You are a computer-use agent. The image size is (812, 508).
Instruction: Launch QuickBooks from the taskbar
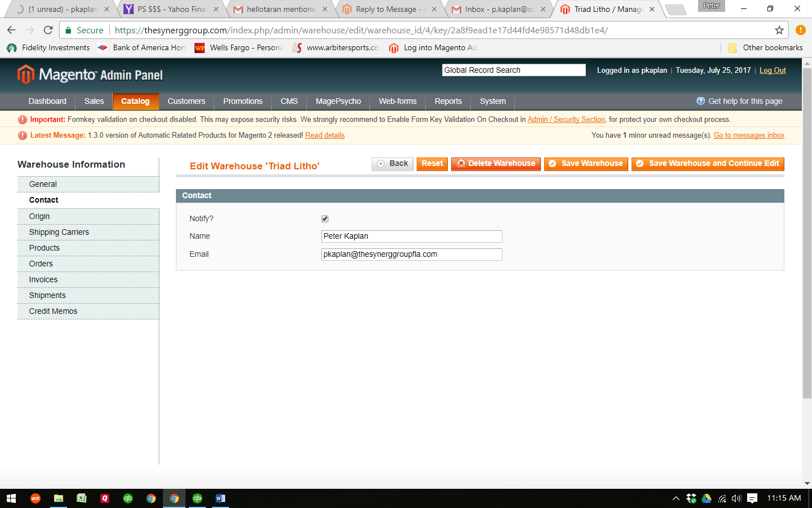(x=127, y=498)
